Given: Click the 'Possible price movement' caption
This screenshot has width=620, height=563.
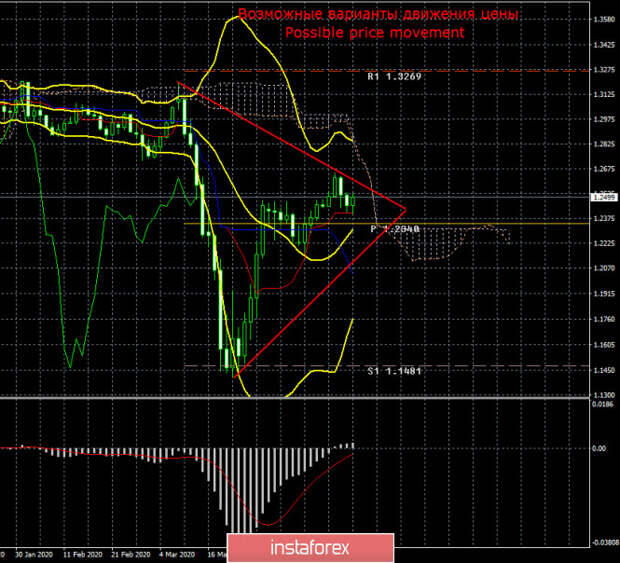Looking at the screenshot, I should click(x=374, y=32).
